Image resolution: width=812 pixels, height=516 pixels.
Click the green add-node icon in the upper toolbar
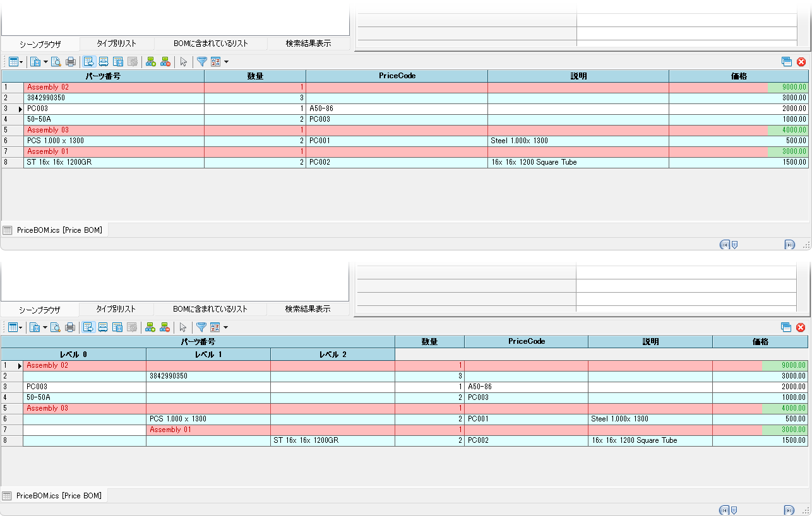tap(150, 62)
